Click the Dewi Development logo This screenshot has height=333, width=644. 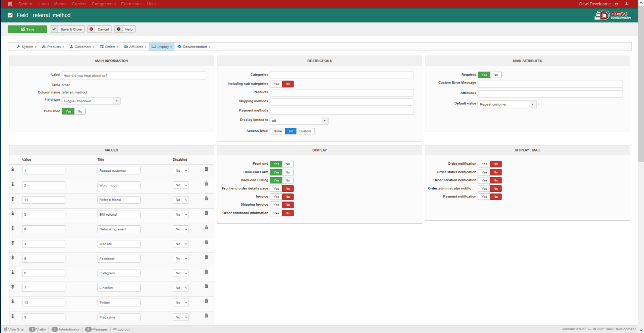point(613,15)
